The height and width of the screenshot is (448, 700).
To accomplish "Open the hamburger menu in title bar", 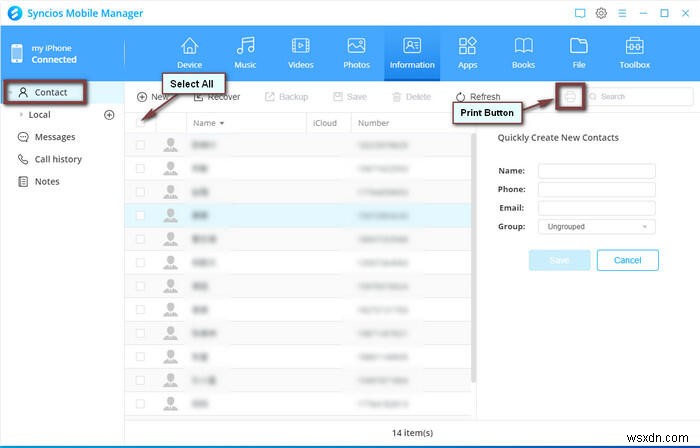I will [x=622, y=13].
